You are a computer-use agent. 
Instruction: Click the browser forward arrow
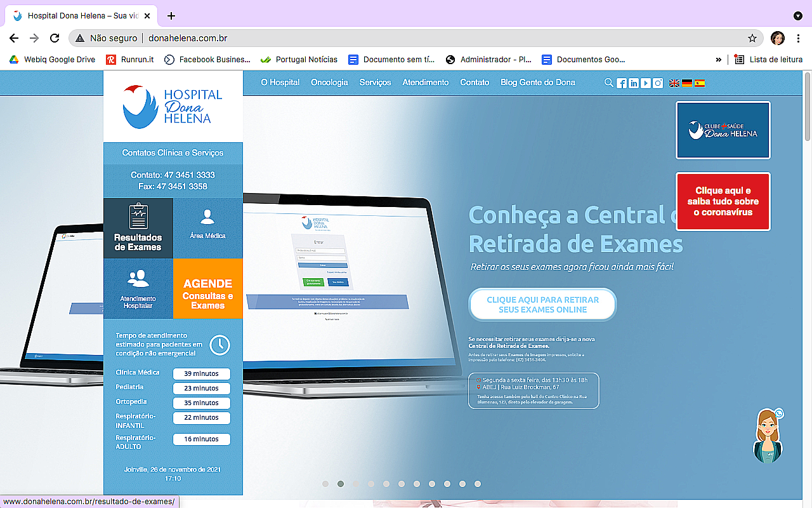pyautogui.click(x=34, y=38)
